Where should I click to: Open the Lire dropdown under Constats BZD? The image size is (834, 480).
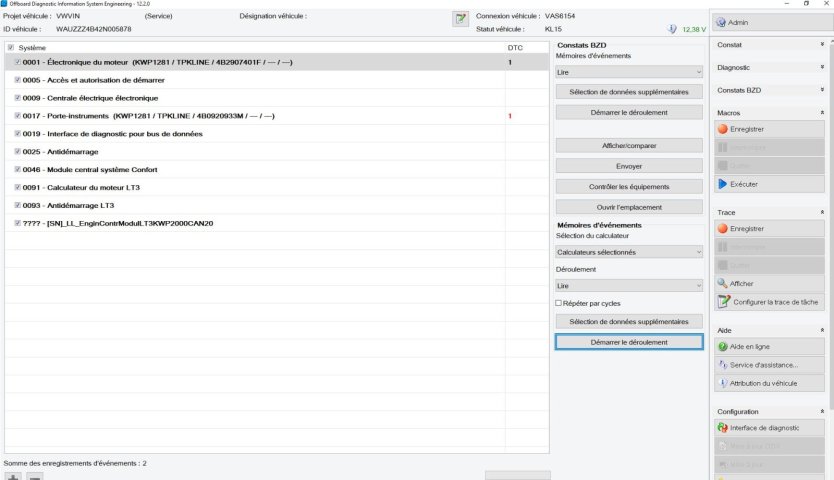629,72
